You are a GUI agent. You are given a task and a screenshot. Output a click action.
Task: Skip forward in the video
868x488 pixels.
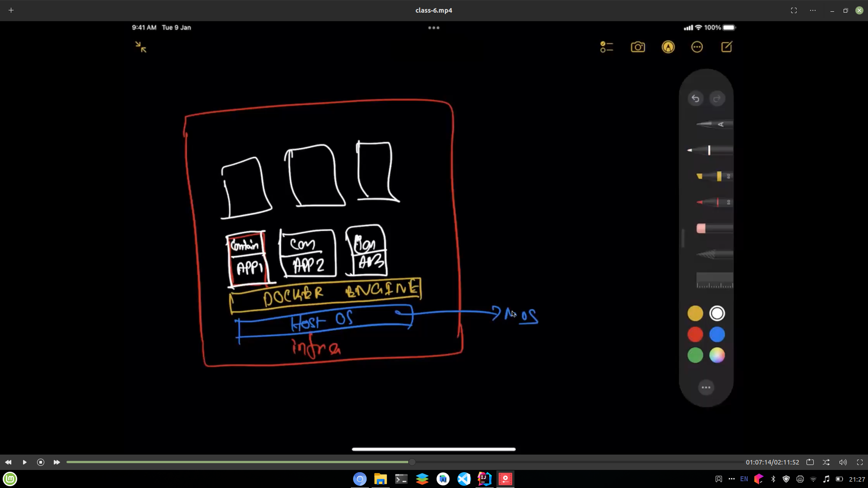57,462
